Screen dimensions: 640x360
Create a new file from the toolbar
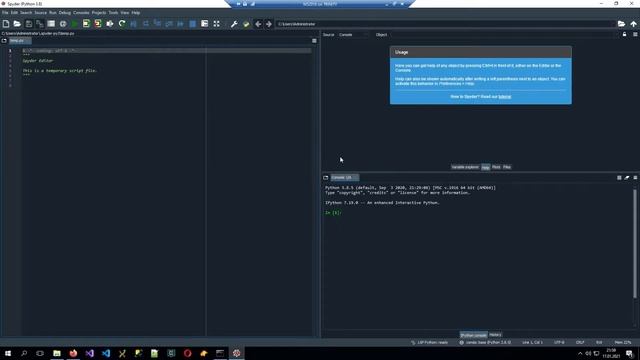(6, 24)
